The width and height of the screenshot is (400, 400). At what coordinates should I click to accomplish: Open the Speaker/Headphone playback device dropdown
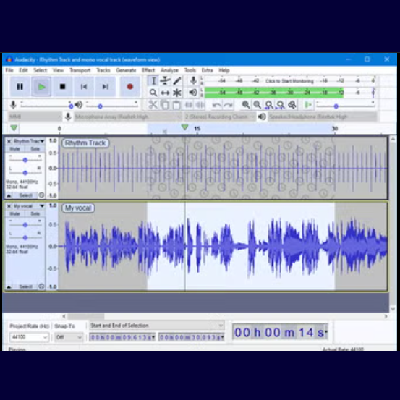tap(323, 117)
